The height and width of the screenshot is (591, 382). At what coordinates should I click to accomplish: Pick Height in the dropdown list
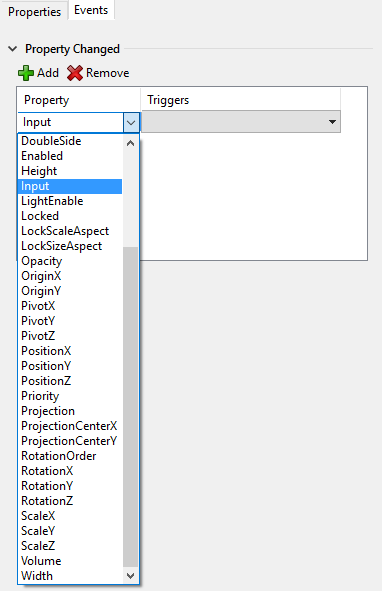click(70, 171)
